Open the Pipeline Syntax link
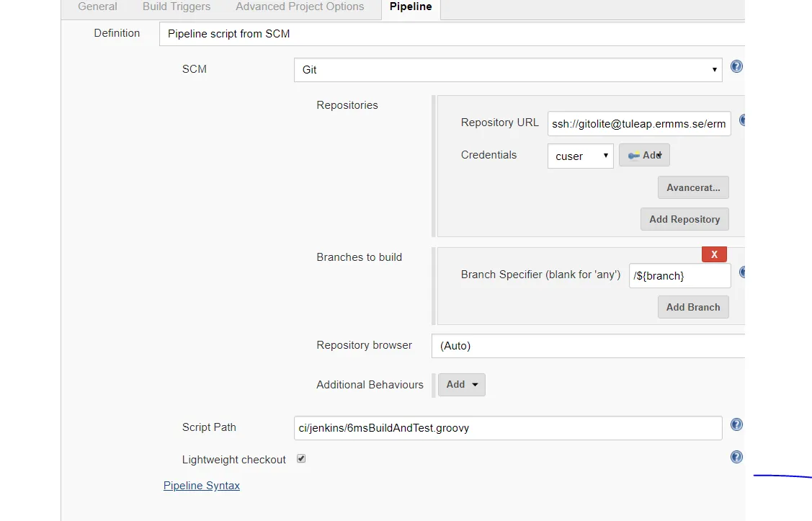The image size is (812, 521). pyautogui.click(x=202, y=486)
